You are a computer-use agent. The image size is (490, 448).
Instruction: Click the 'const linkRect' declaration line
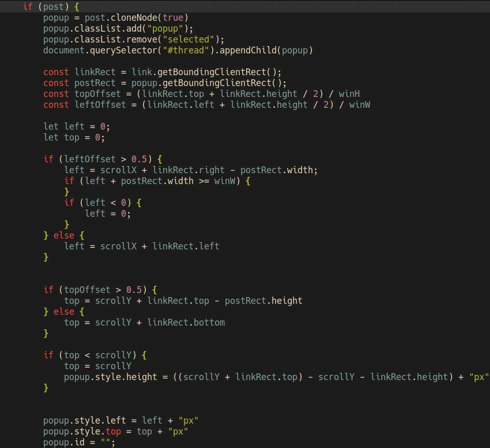coord(162,72)
